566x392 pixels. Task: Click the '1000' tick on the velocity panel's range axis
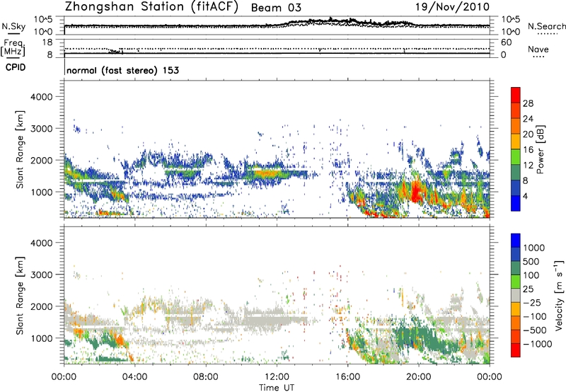point(42,338)
